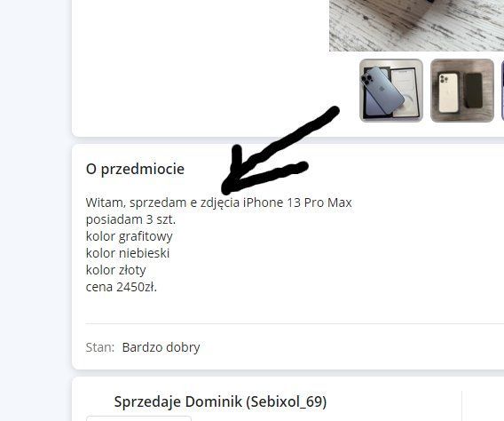Click the "O przedmiocie" section heading
Screen dimensions: 504x421
pyautogui.click(x=135, y=169)
